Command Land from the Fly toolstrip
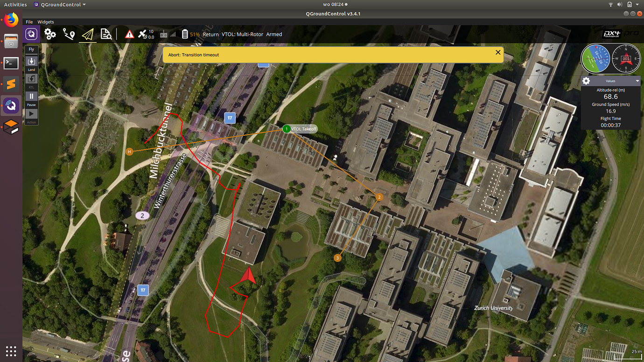 pos(31,62)
